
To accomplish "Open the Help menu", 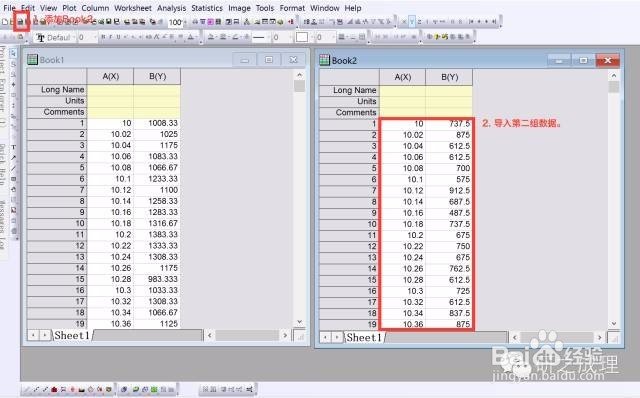I will (x=353, y=8).
